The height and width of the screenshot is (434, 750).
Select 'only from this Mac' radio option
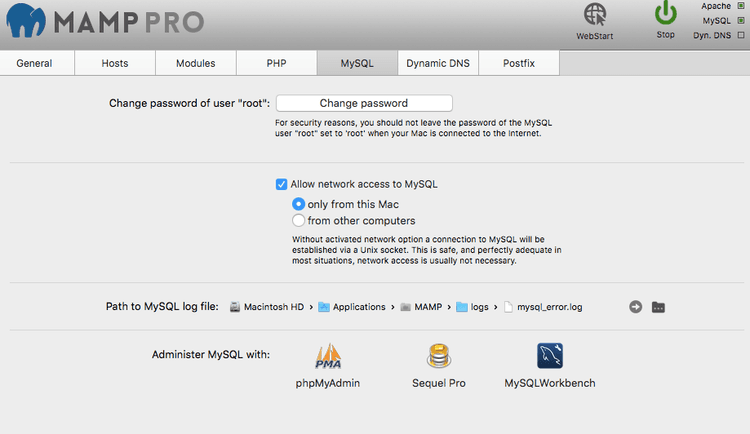[298, 204]
